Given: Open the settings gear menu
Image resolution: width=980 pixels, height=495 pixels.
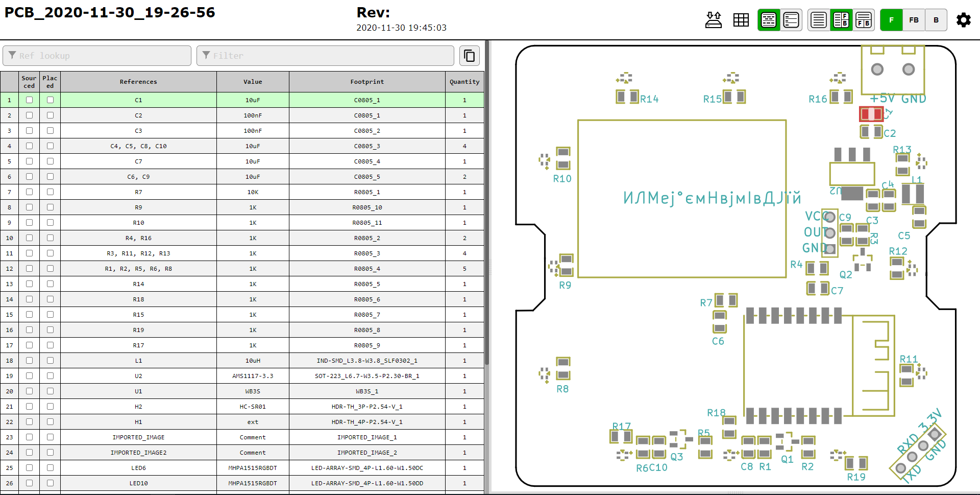Looking at the screenshot, I should tap(963, 20).
